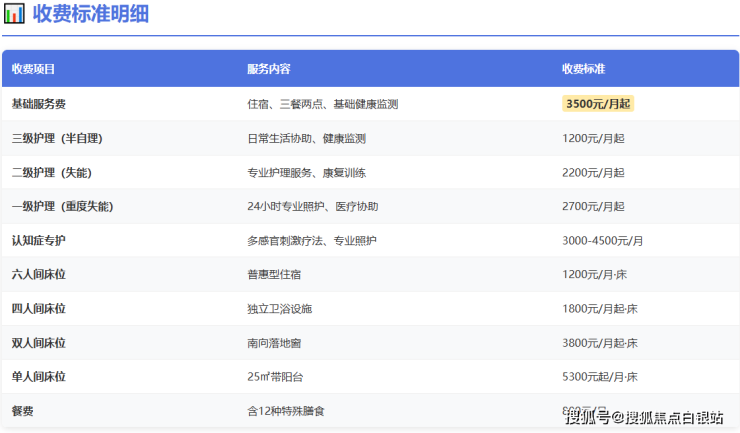Image resolution: width=740 pixels, height=433 pixels.
Task: Select the 24小时专业照护、医疗协助 service text
Action: tap(312, 206)
